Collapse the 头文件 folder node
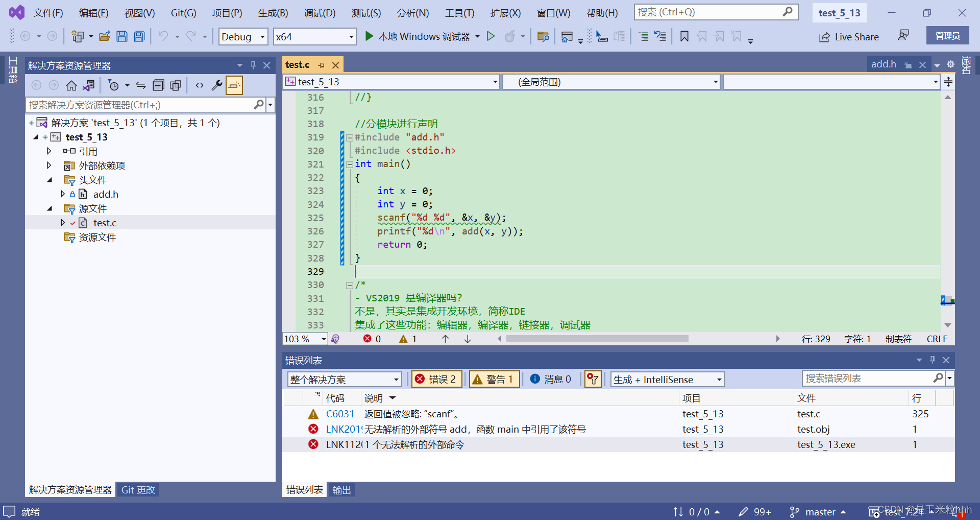 (50, 180)
